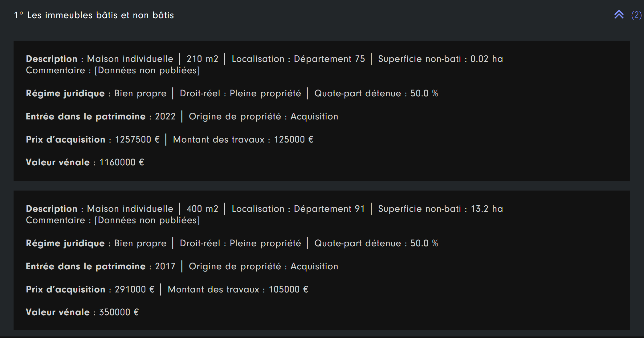Click the (2) item count
The width and height of the screenshot is (644, 338).
636,15
